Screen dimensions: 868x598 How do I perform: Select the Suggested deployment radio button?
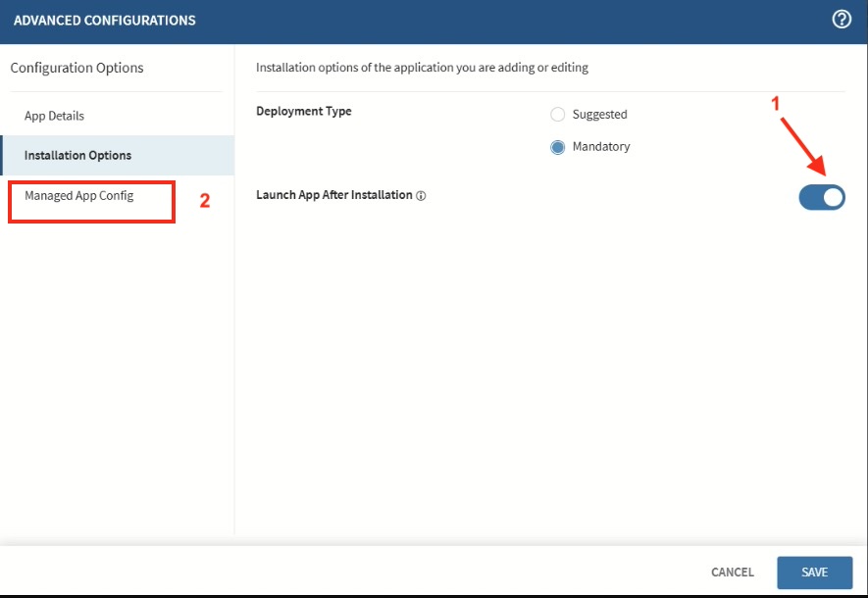coord(558,115)
